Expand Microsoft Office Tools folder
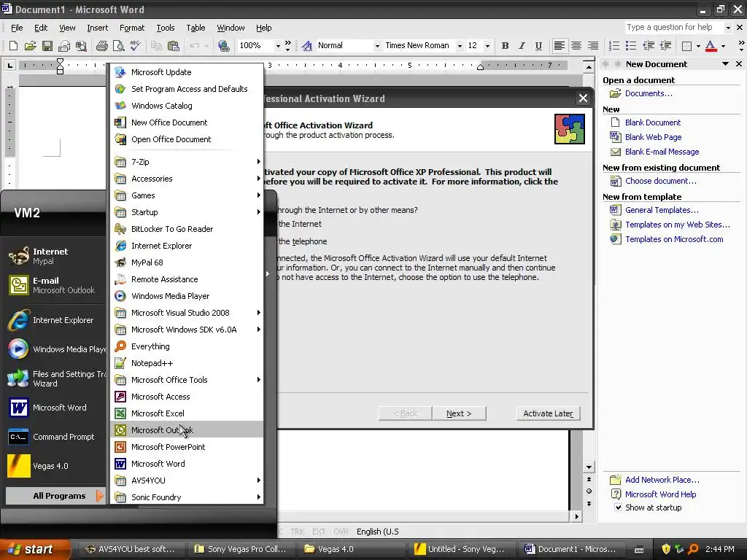 [187, 380]
